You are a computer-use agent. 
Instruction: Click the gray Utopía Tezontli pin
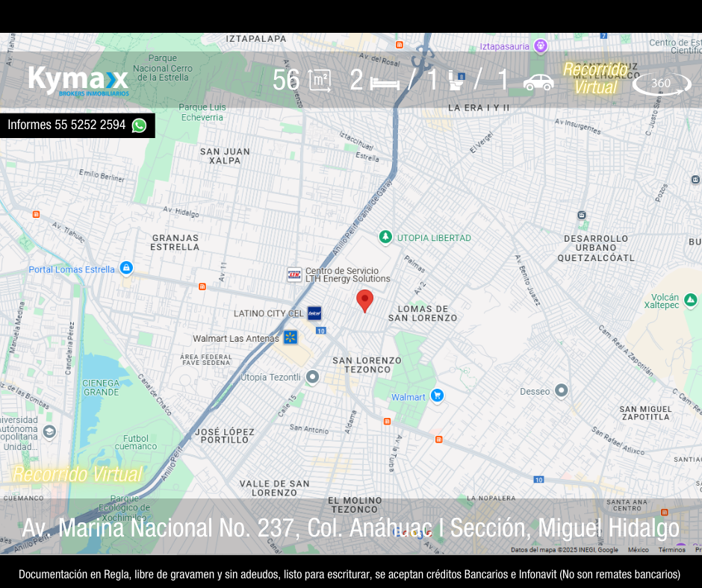pos(312,377)
